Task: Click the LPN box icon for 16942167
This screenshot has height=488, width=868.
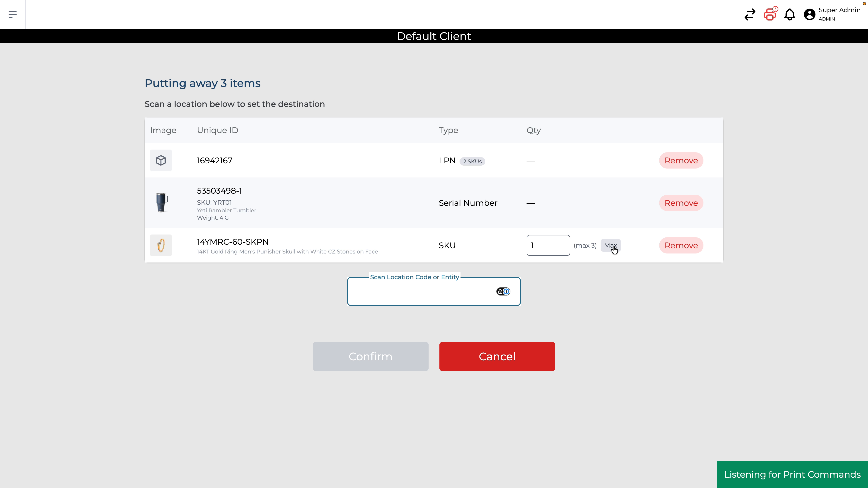Action: [x=161, y=160]
